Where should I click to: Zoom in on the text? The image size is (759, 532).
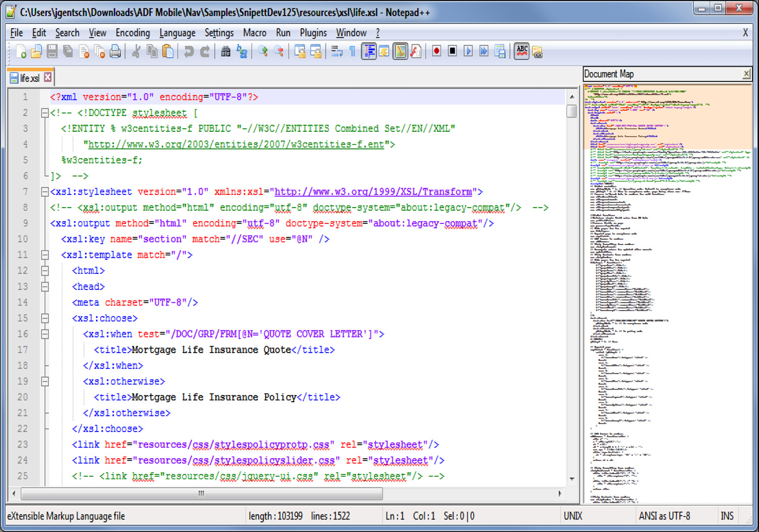coord(263,51)
